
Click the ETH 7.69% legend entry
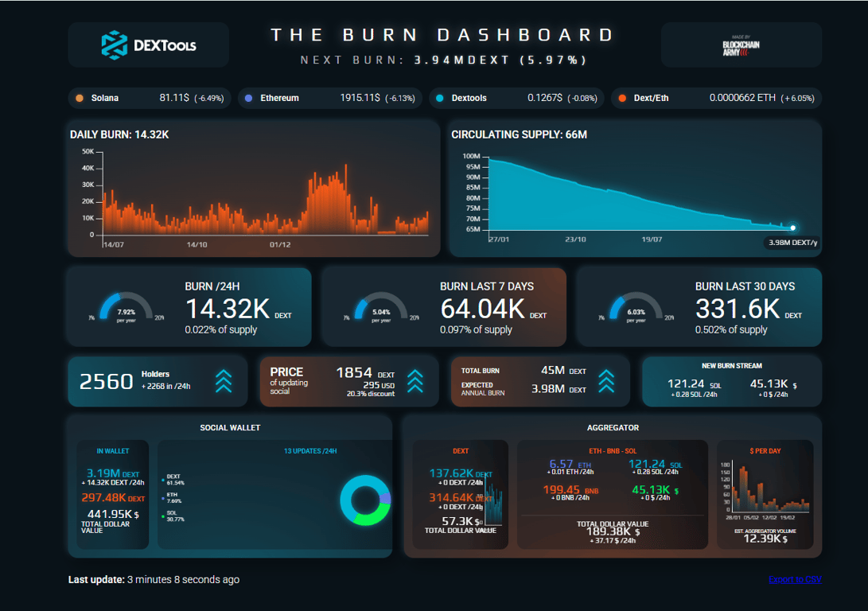coord(172,498)
